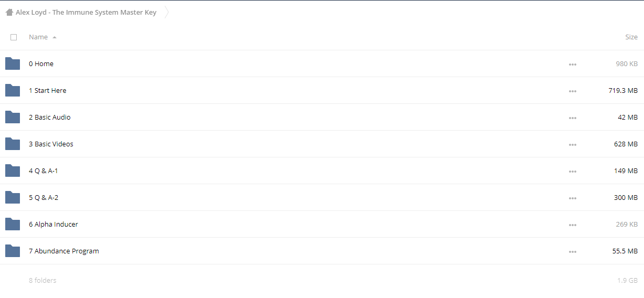Click the 1 Start Here folder icon
Viewport: 644px width, 298px height.
[x=13, y=90]
